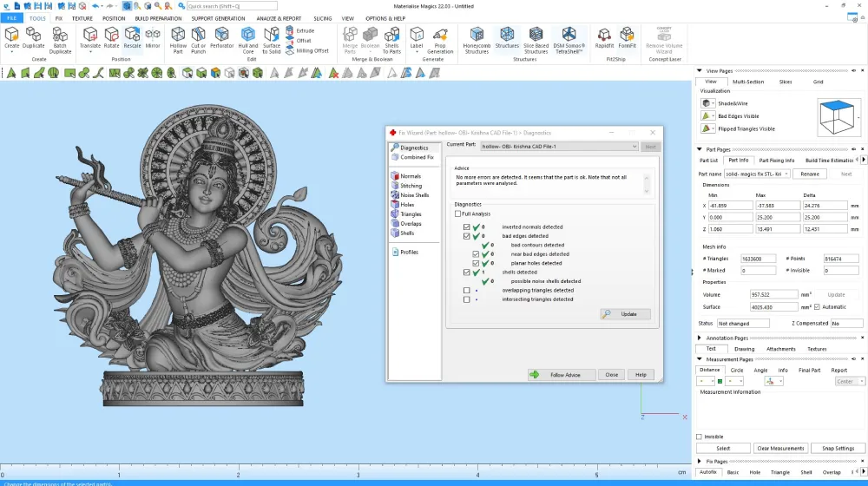Screen dimensions: 868x486
Task: Select the Cut or Punch tool
Action: [x=198, y=41]
